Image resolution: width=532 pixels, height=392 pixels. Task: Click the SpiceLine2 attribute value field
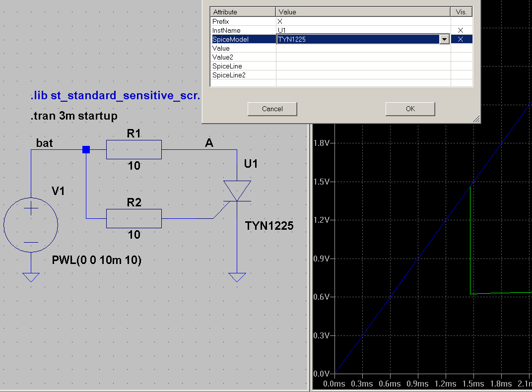(x=363, y=75)
